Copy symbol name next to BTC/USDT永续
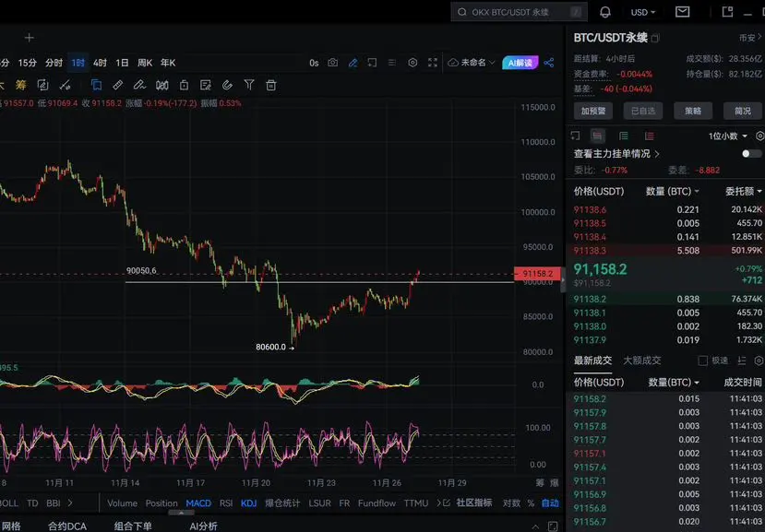The height and width of the screenshot is (532, 765). click(655, 38)
